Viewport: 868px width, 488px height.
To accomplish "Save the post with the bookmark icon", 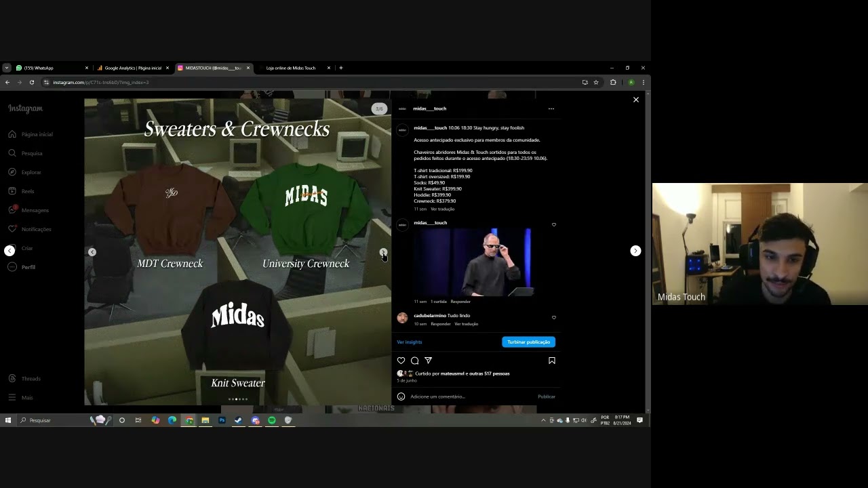I will (552, 361).
